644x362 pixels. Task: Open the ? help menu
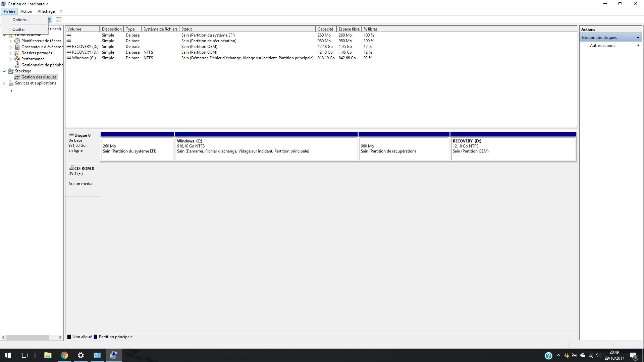[x=61, y=11]
